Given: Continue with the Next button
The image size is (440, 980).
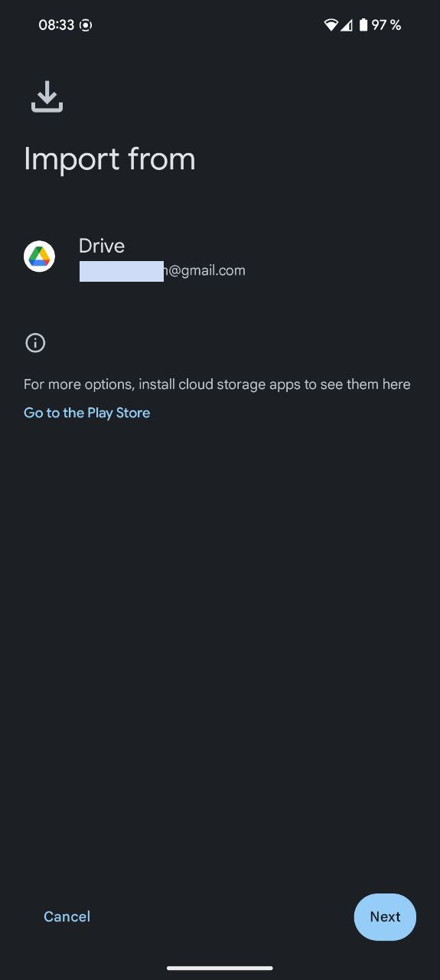Looking at the screenshot, I should [x=385, y=916].
